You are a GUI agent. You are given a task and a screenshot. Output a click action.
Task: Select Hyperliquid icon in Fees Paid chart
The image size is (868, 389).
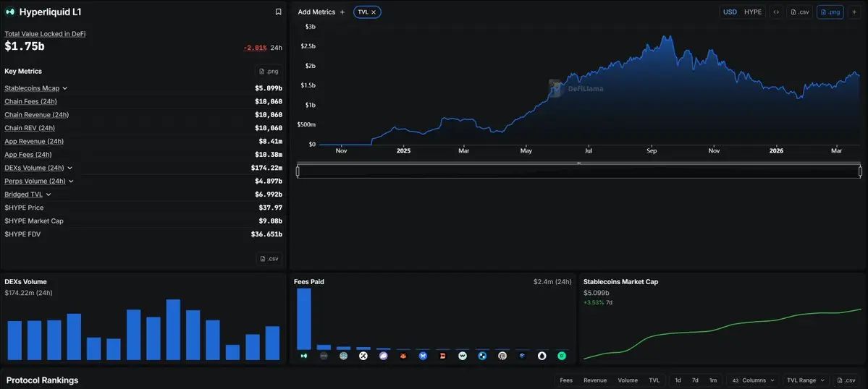[304, 356]
